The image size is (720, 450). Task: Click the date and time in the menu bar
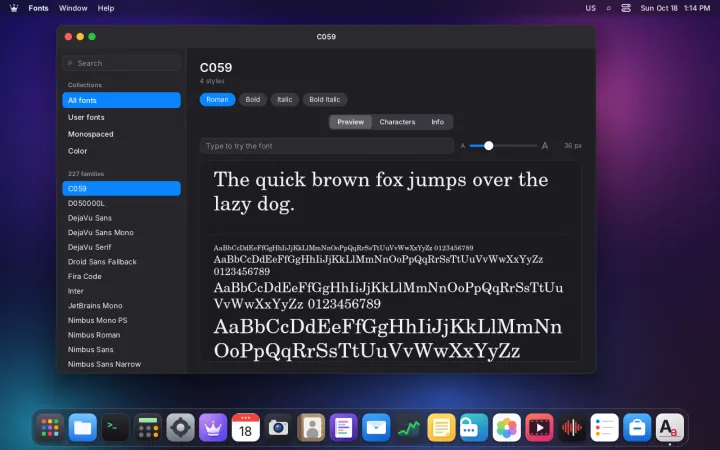[675, 8]
